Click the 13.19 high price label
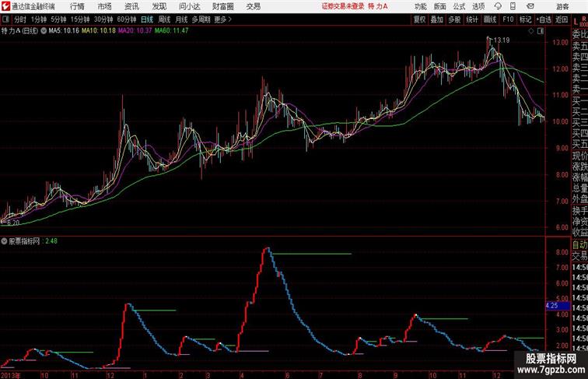 (x=502, y=40)
